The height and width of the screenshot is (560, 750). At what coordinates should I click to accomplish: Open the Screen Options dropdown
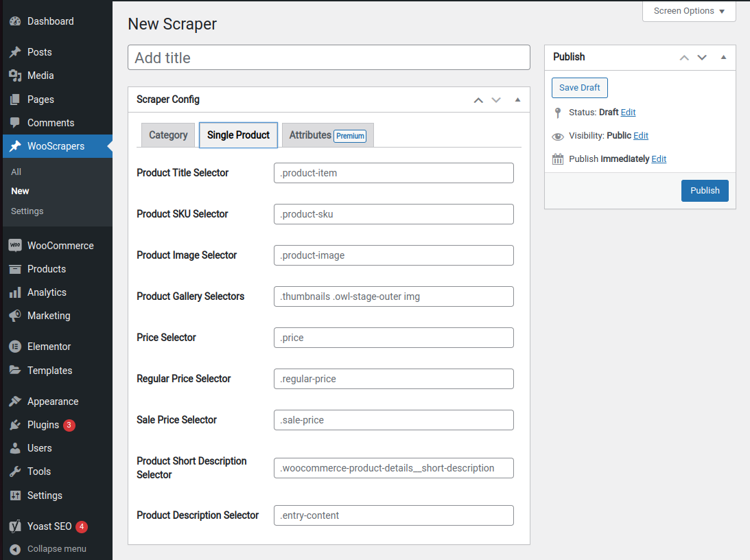(689, 11)
